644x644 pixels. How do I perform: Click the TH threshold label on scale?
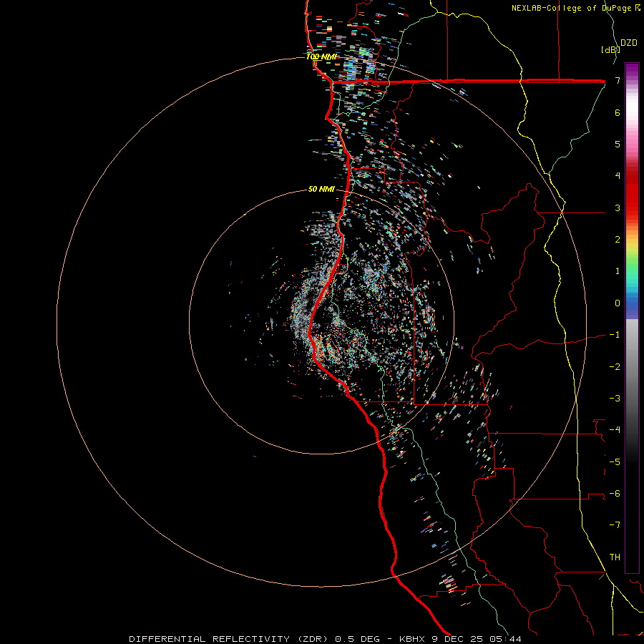pyautogui.click(x=615, y=557)
